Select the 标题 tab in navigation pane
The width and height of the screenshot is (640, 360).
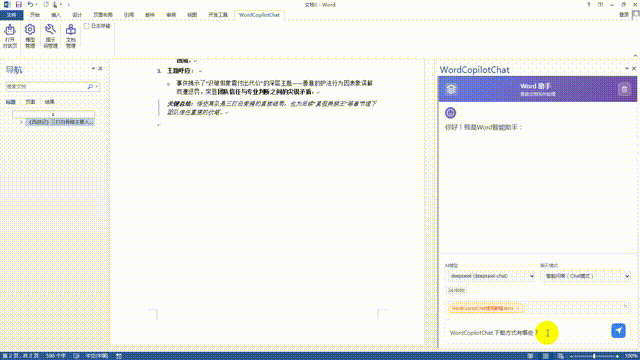pos(11,102)
